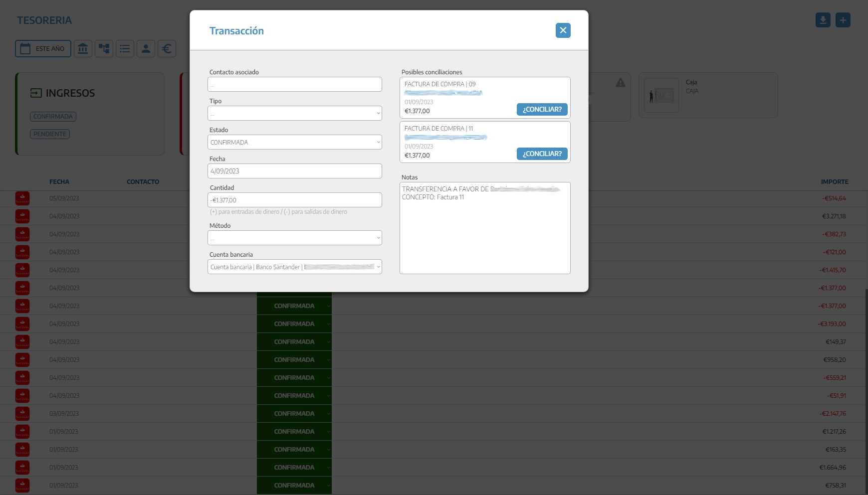Click the bank building filter icon

pos(83,49)
